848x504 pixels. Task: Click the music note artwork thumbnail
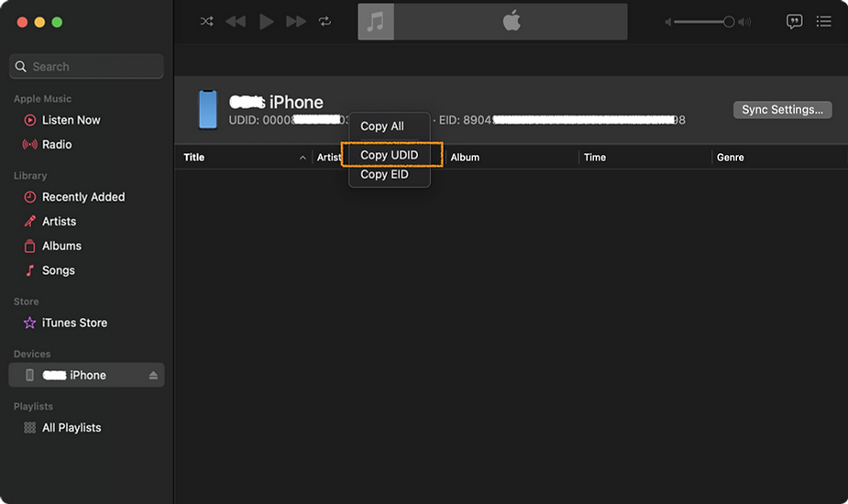tap(376, 22)
